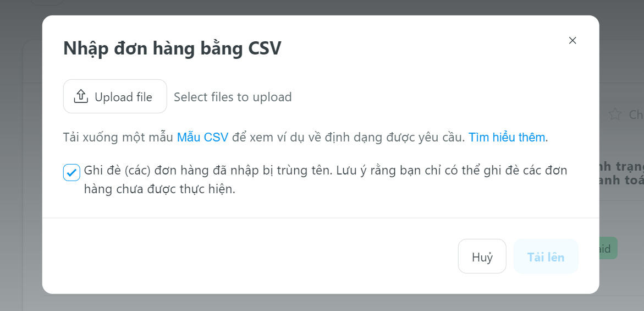Click the 'Select files to upload' text
This screenshot has height=311, width=644.
pos(233,97)
